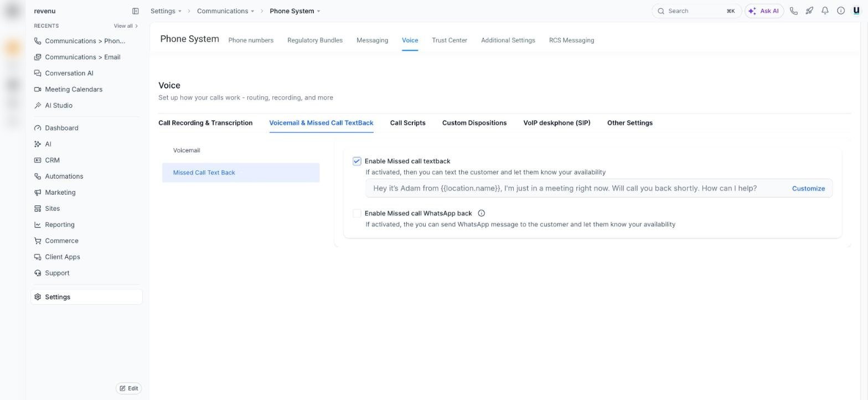Select the Voice tab

pyautogui.click(x=410, y=40)
